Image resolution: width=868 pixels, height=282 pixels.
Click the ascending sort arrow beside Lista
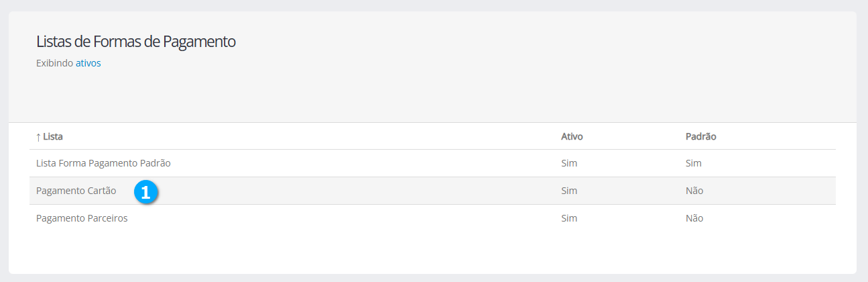point(38,136)
